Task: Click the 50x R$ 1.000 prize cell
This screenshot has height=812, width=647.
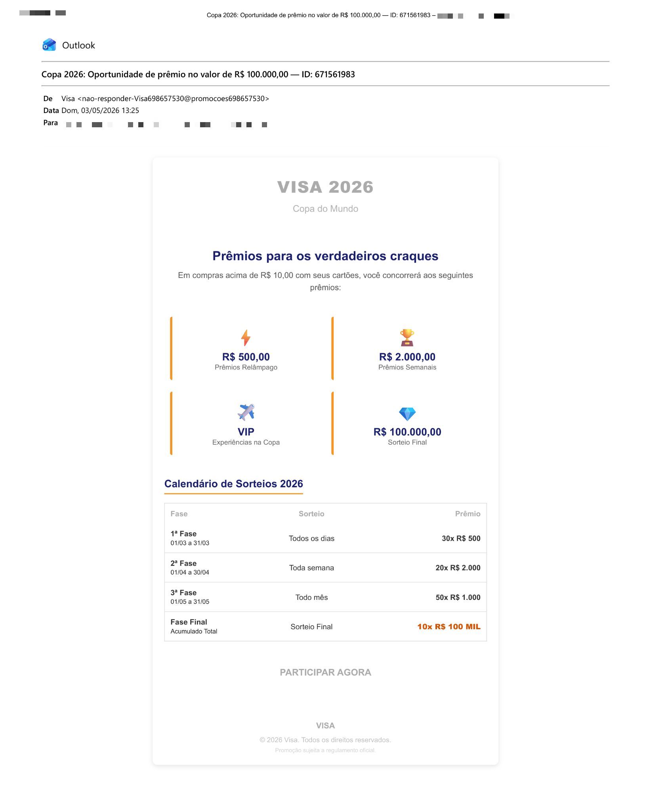Action: coord(458,597)
